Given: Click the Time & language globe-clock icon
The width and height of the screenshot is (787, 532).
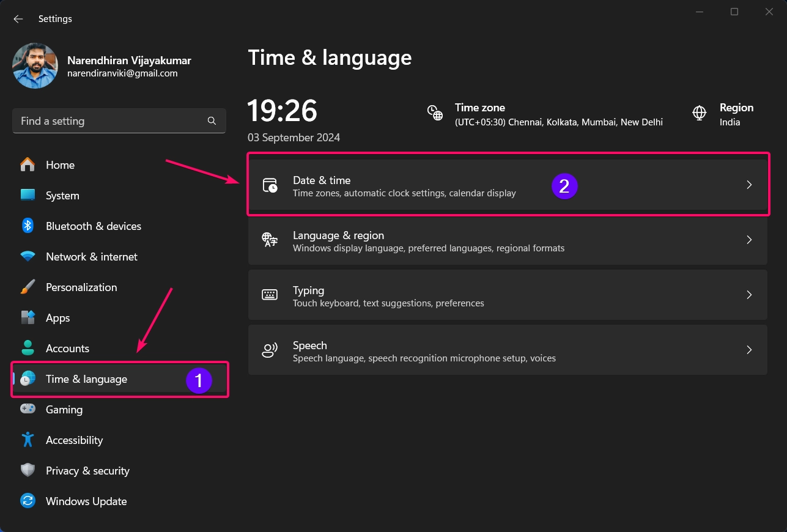Looking at the screenshot, I should [28, 379].
